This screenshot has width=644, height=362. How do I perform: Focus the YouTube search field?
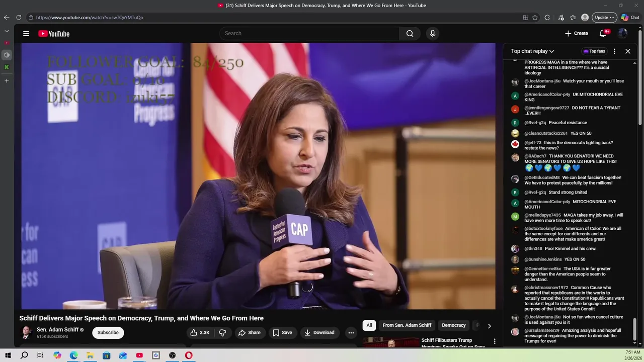[309, 34]
